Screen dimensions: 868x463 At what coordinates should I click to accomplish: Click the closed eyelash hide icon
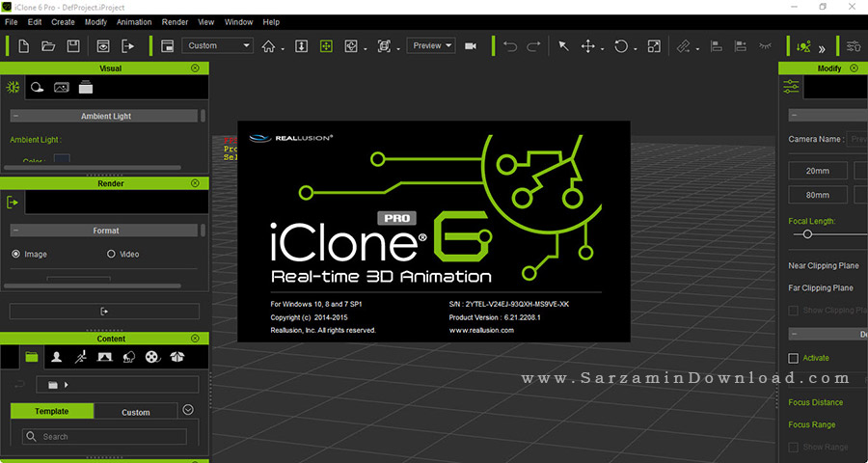[x=765, y=46]
